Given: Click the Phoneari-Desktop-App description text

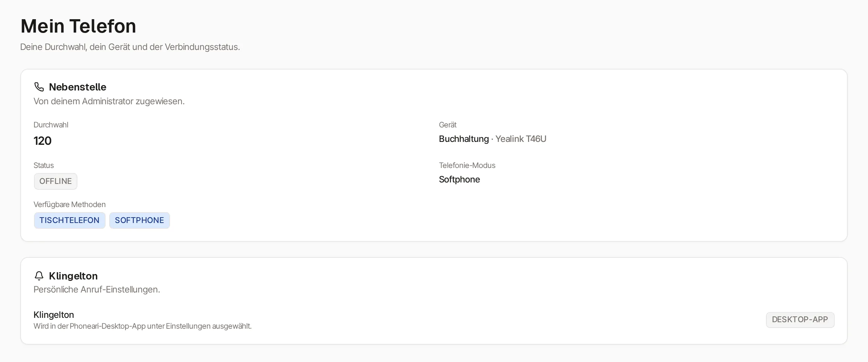Looking at the screenshot, I should point(142,326).
